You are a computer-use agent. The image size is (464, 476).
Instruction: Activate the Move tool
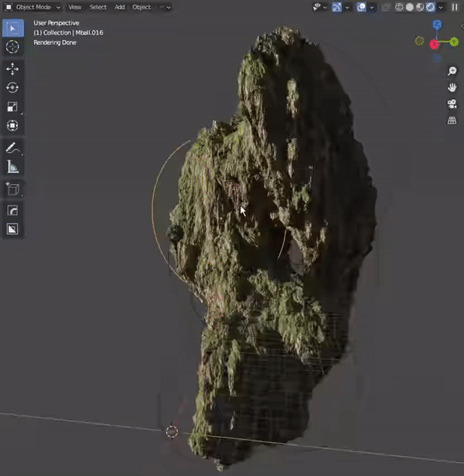(x=13, y=70)
